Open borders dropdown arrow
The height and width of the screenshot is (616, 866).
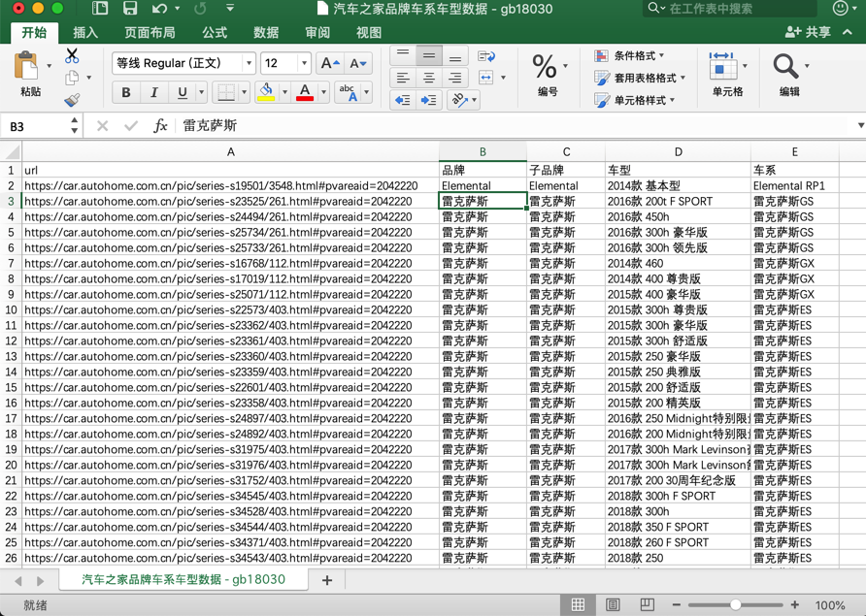click(x=245, y=92)
